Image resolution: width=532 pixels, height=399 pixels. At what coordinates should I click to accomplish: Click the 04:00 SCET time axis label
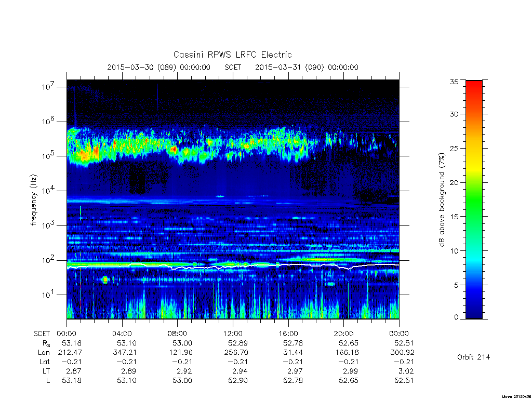122,334
